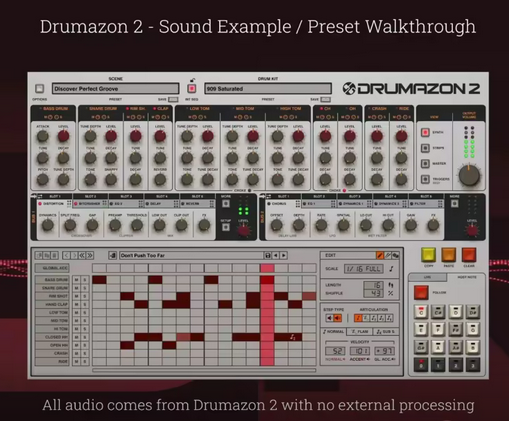
Task: Save the Don't Push Too Far pattern
Action: [x=267, y=256]
